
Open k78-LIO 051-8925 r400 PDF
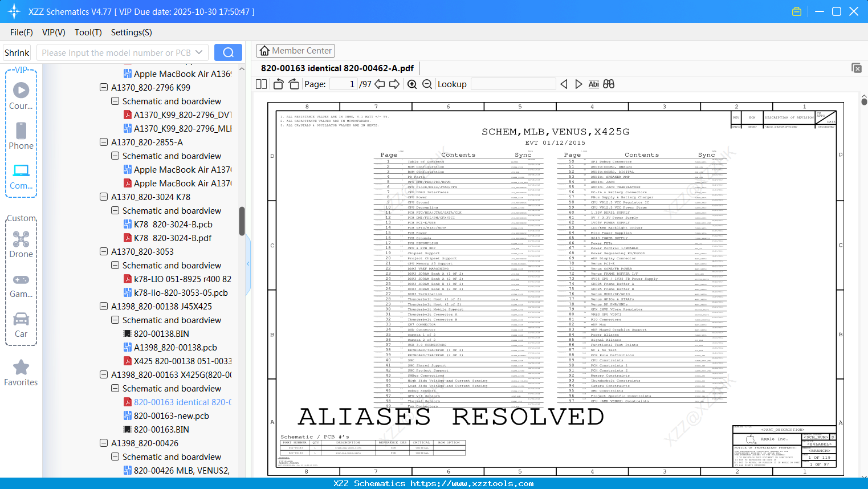[177, 279]
